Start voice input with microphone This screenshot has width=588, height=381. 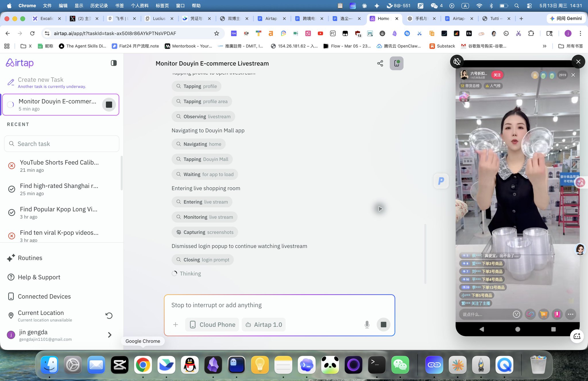point(367,325)
